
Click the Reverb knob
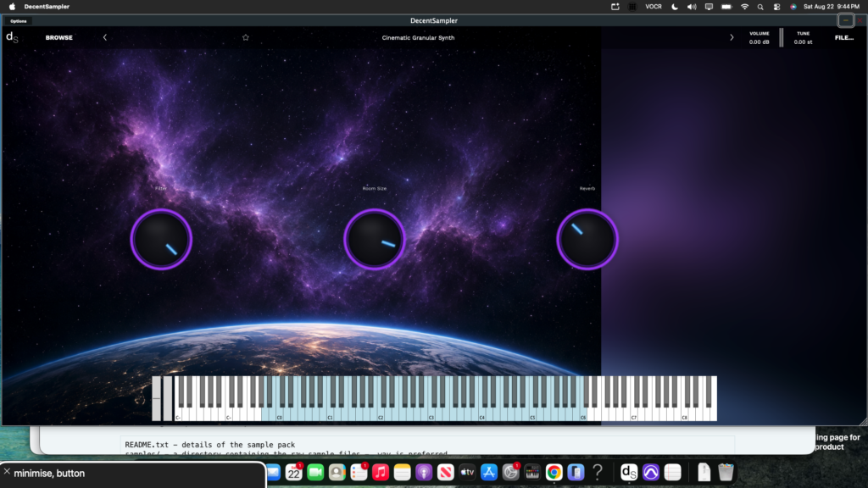tap(587, 240)
